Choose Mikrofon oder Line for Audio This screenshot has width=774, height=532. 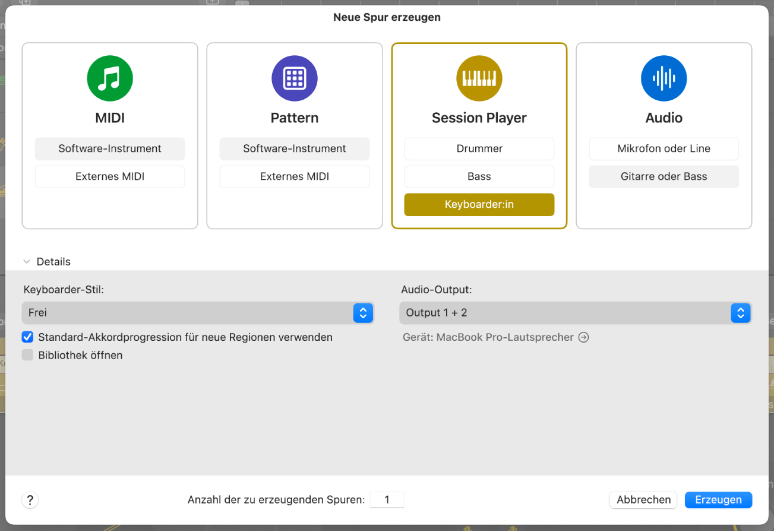pos(664,148)
